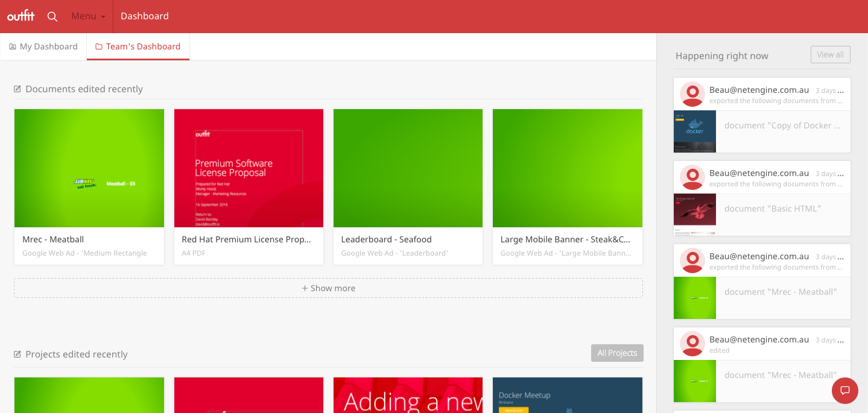Click the edit icon beside Projects edited recently
Screen dimensions: 868x413
17,355
